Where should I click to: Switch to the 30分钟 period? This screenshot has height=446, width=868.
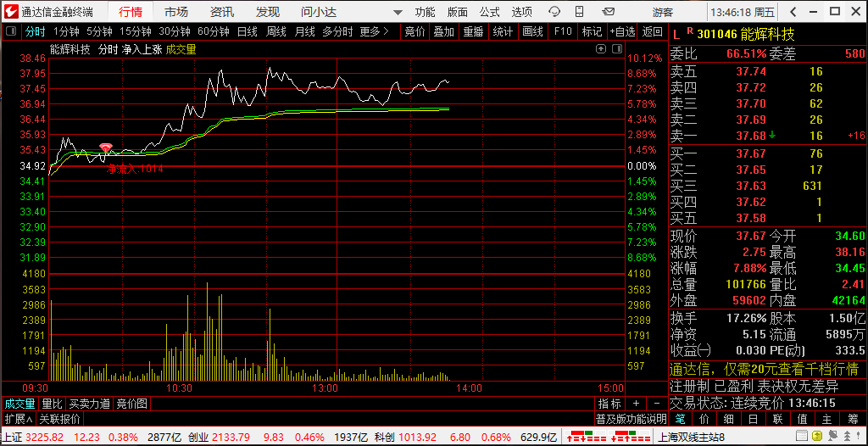[x=175, y=31]
